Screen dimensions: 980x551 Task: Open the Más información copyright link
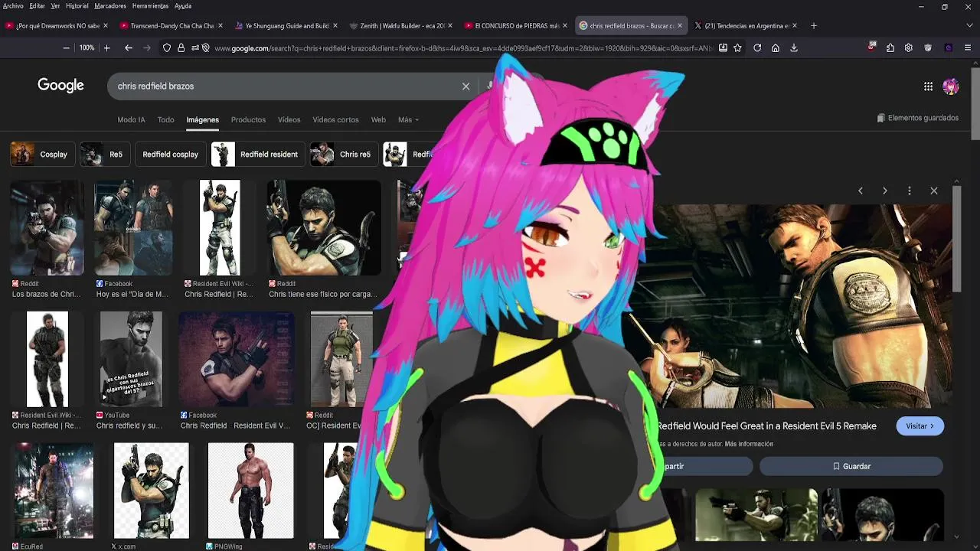[x=747, y=444]
